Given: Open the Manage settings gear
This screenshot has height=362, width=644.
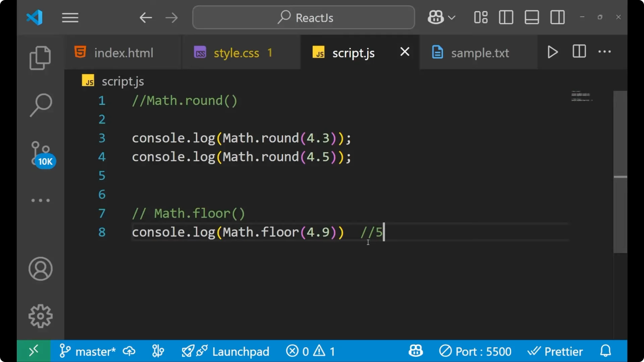Looking at the screenshot, I should coord(40,315).
